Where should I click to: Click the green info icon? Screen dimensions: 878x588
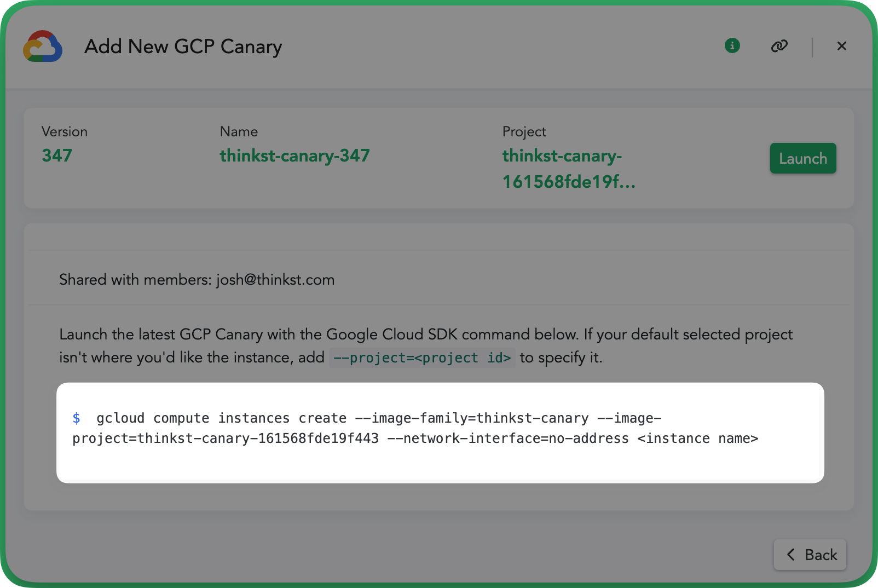pos(732,45)
